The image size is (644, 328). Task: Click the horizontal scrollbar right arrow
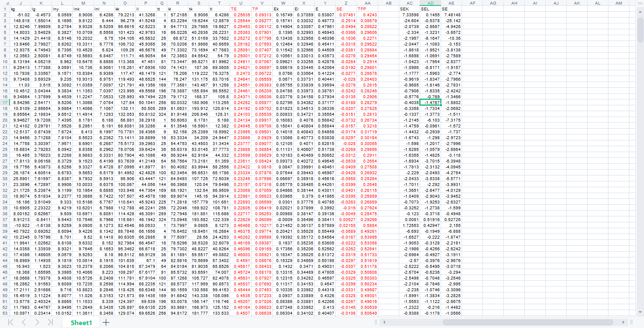click(623, 322)
